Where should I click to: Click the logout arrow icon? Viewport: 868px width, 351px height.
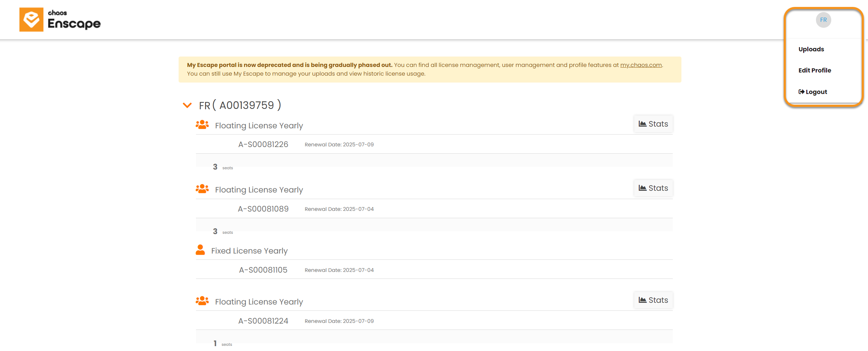coord(801,92)
